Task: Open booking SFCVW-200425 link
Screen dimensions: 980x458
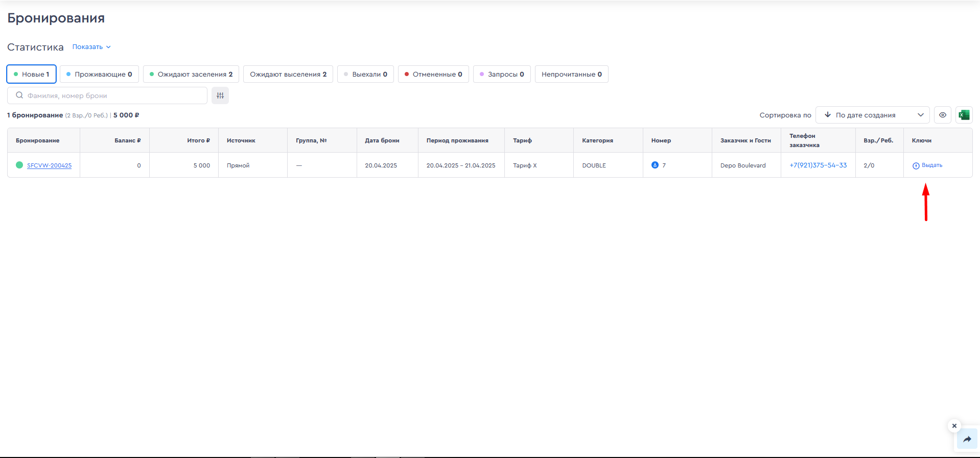Action: tap(49, 165)
